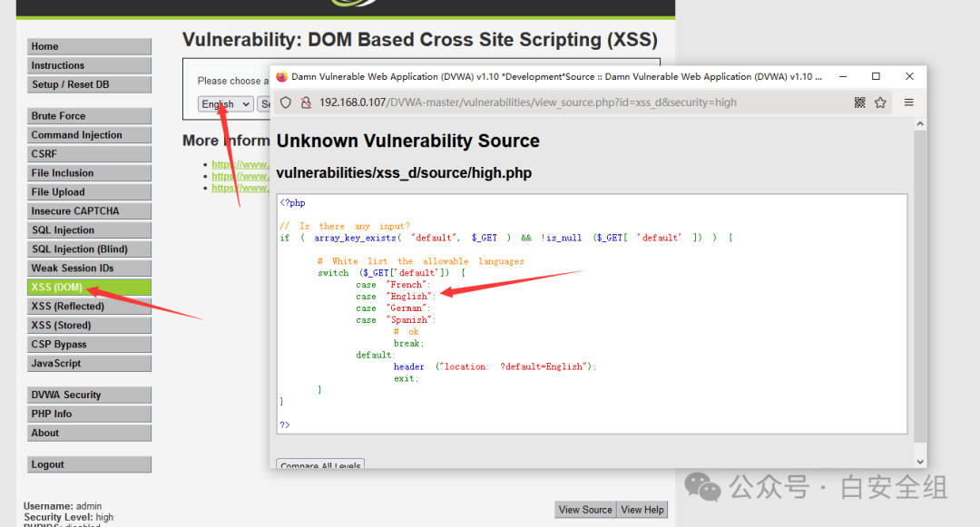
Task: Click the "Spanish" case line in source
Action: pos(396,320)
